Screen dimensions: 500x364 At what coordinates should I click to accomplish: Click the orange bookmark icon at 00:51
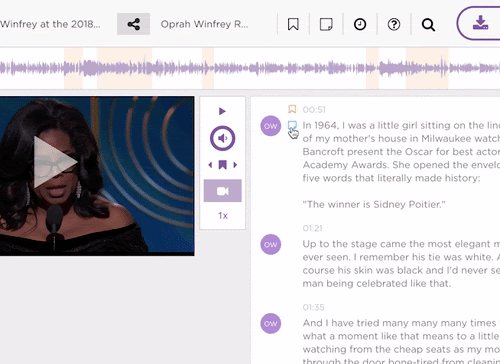[x=292, y=109]
